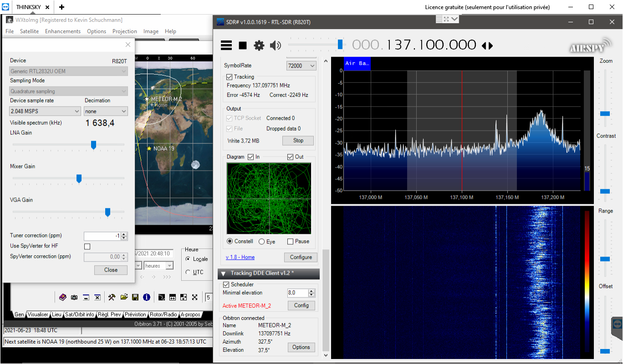Image resolution: width=623 pixels, height=364 pixels.
Task: Open Orbitron setup hammer and wrench icon
Action: [x=112, y=297]
